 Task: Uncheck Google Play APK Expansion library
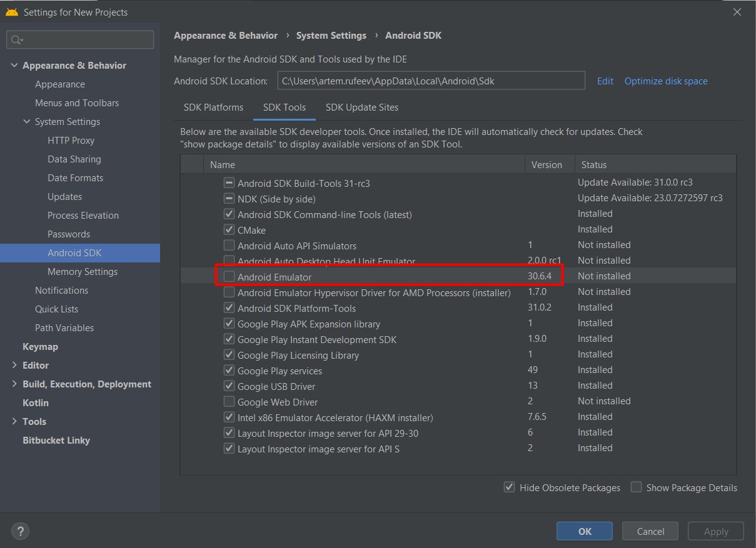[x=229, y=324]
